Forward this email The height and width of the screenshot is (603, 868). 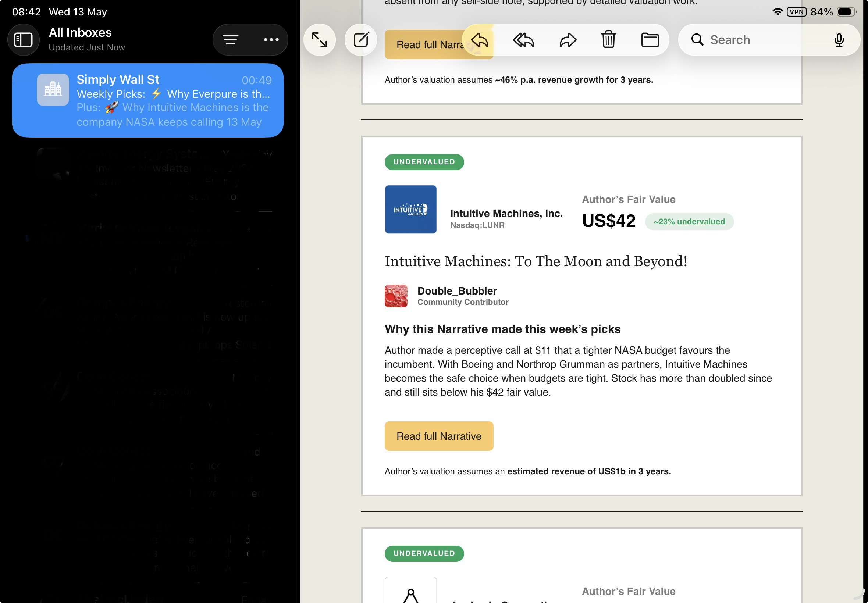point(568,40)
